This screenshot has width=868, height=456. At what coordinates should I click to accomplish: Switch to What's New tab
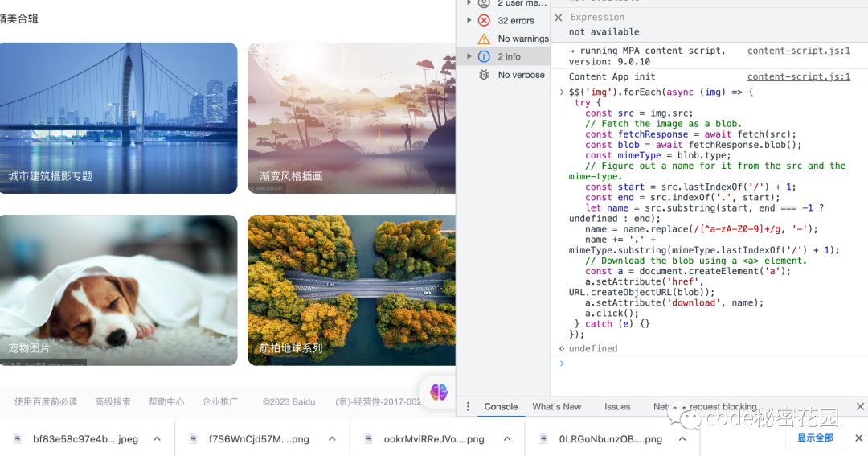[x=556, y=407]
